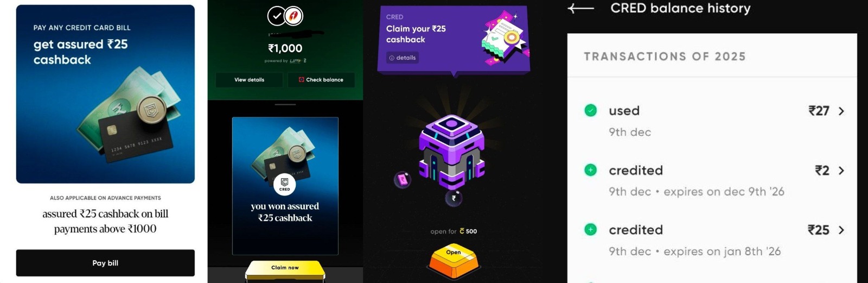The image size is (868, 283).
Task: Open View details for the payment
Action: click(249, 80)
